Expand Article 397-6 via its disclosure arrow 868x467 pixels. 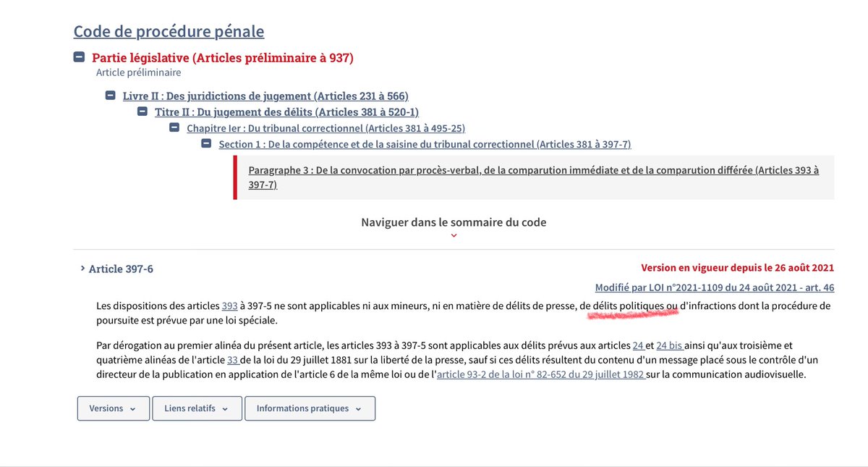click(x=82, y=268)
